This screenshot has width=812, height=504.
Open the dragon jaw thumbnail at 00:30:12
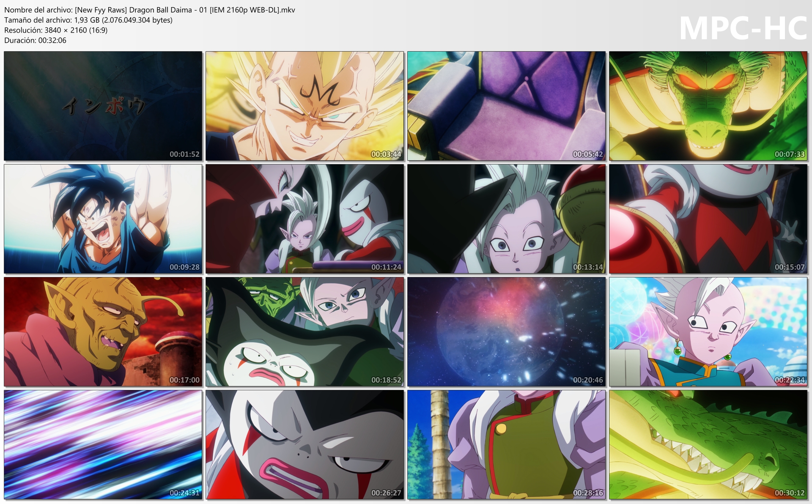[708, 445]
